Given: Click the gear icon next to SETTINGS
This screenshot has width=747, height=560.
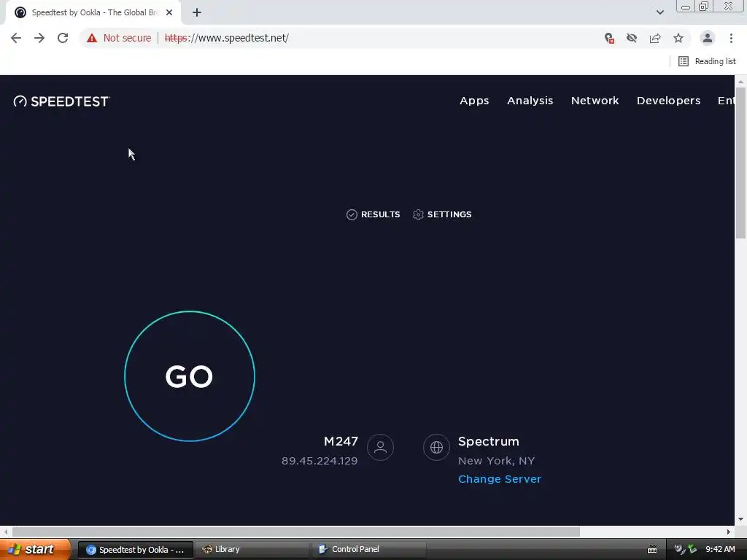Looking at the screenshot, I should (x=418, y=215).
